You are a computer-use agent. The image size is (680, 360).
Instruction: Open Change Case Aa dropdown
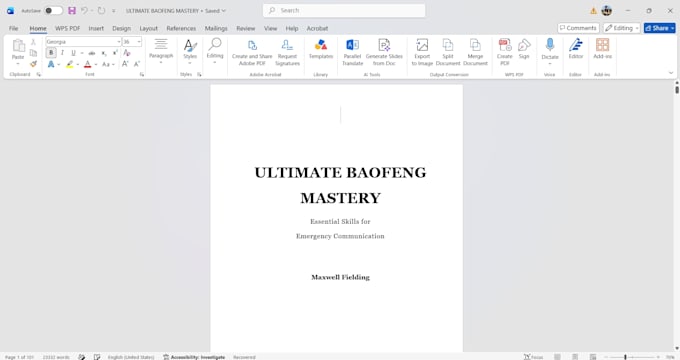pyautogui.click(x=108, y=64)
